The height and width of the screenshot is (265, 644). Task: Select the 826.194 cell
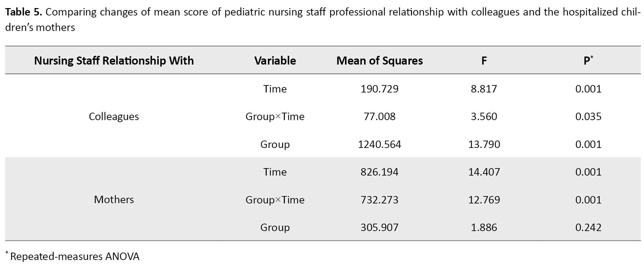[x=379, y=172]
